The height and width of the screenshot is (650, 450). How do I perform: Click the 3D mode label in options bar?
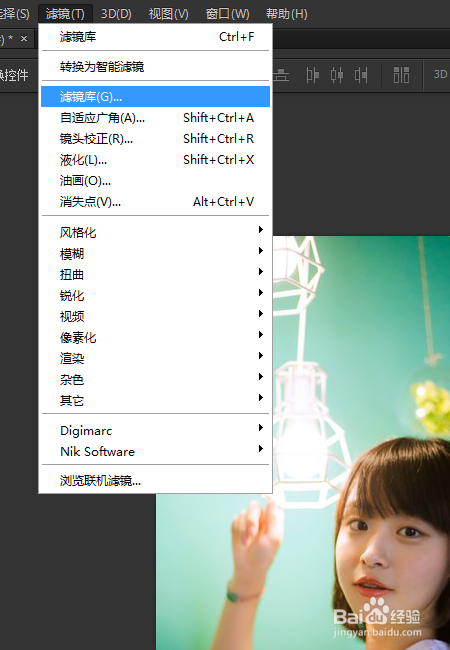pyautogui.click(x=440, y=74)
